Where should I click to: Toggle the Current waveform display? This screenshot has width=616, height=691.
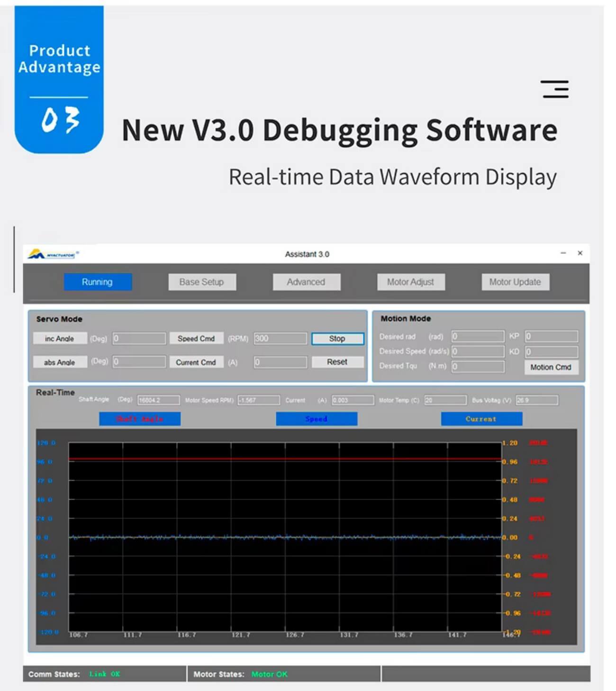pyautogui.click(x=481, y=419)
